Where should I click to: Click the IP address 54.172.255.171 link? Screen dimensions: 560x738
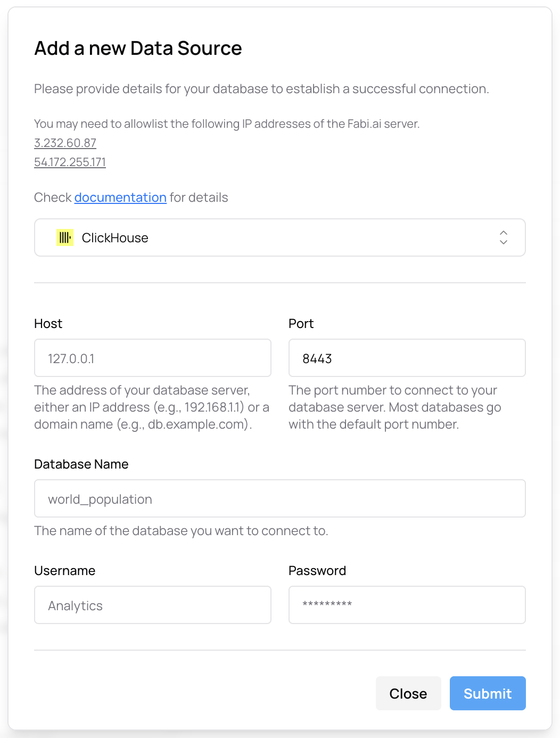point(70,162)
